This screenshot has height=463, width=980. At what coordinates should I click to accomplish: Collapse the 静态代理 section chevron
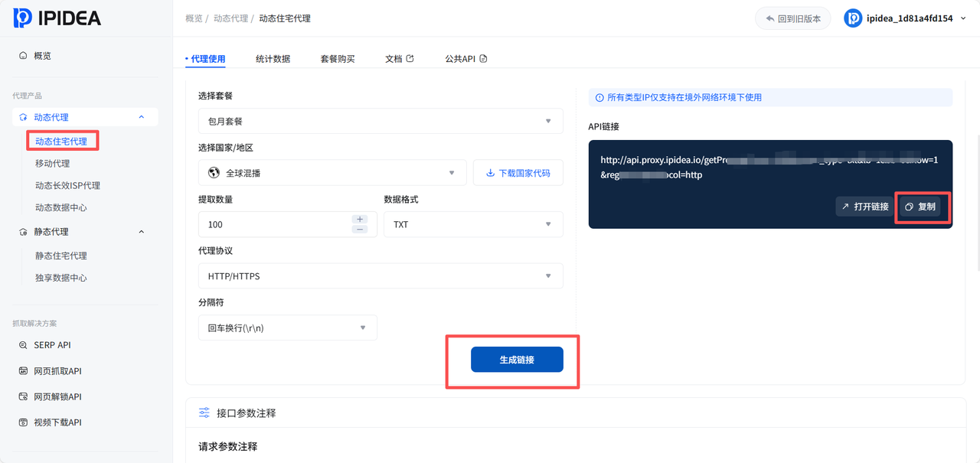coord(142,231)
